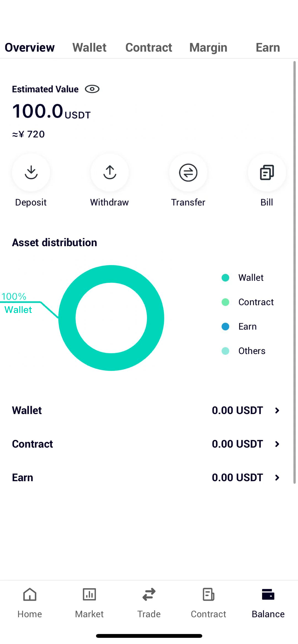Tap the Withdraw upload icon
298x644 pixels.
(109, 172)
